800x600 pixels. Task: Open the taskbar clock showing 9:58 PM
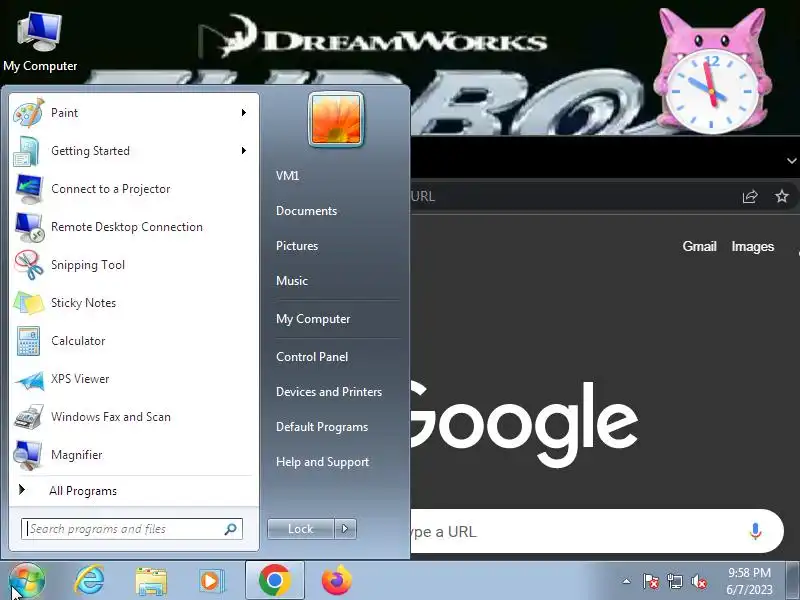749,581
